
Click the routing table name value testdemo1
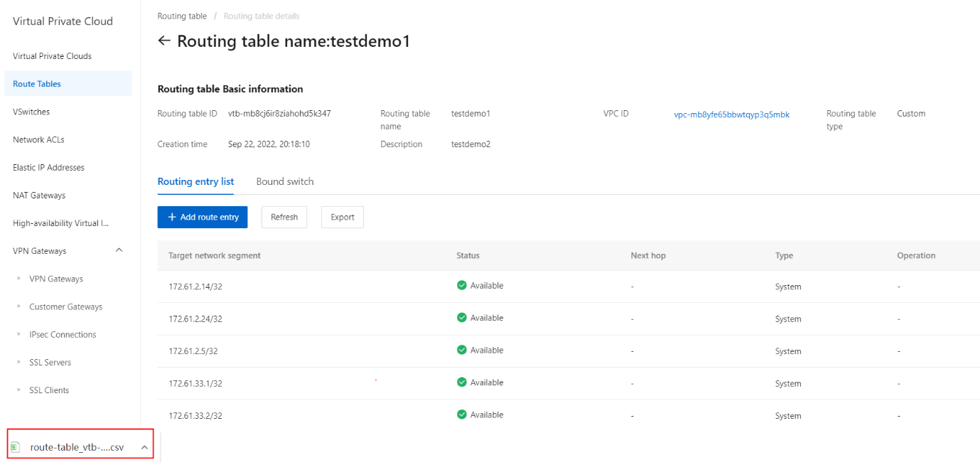tap(470, 113)
